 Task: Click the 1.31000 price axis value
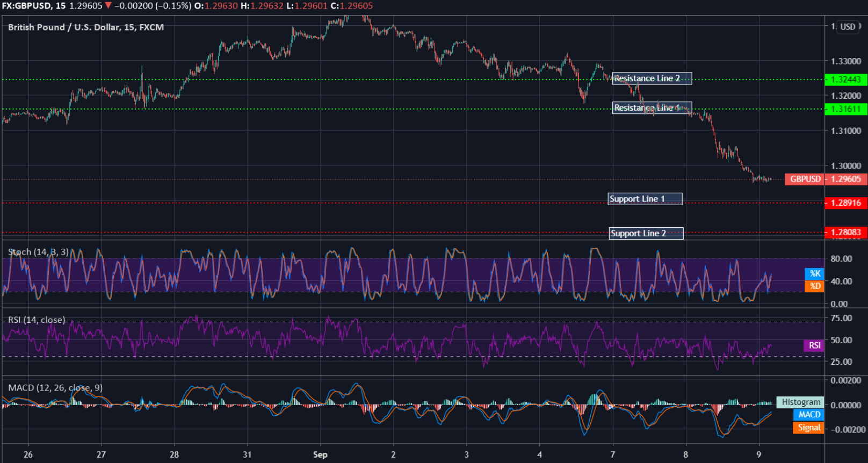pos(846,131)
